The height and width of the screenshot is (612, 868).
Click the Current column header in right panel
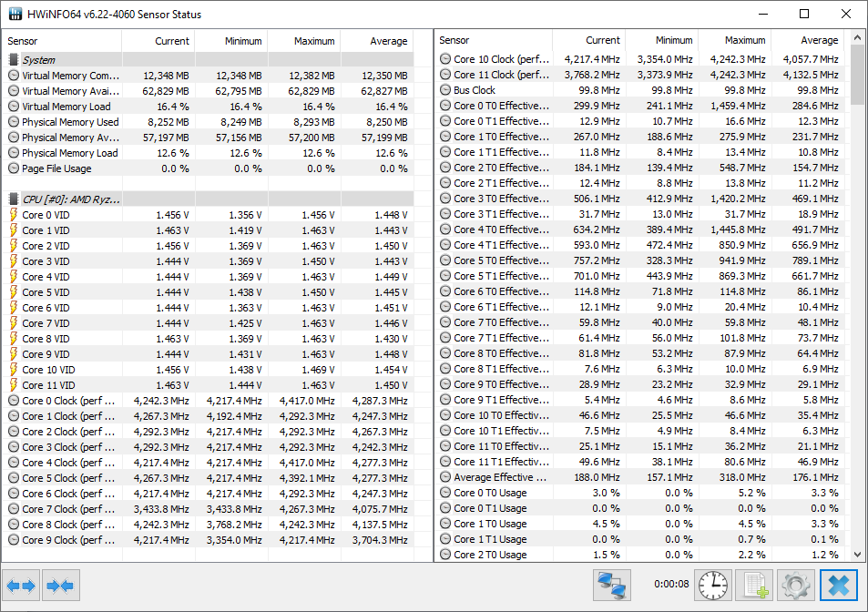[x=589, y=40]
